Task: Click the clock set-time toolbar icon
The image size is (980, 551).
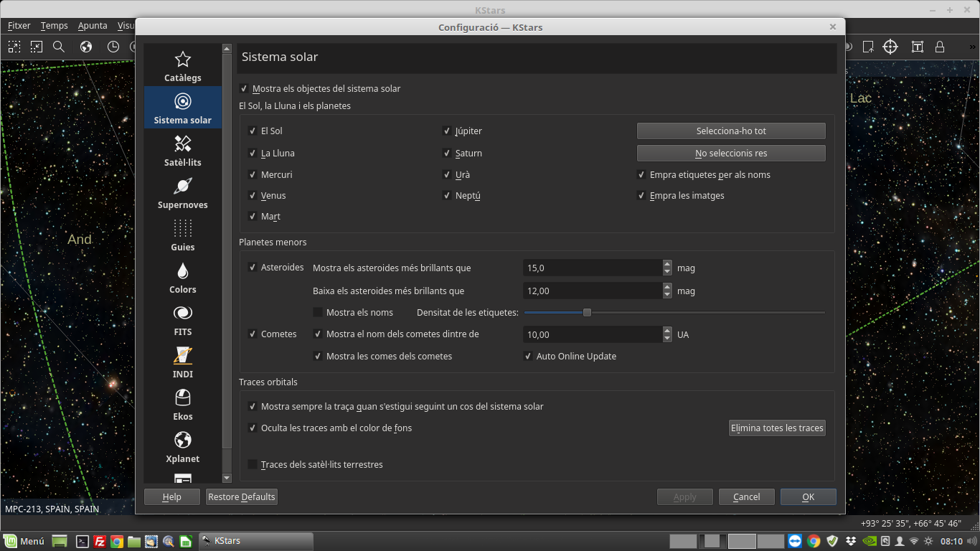Action: tap(113, 47)
